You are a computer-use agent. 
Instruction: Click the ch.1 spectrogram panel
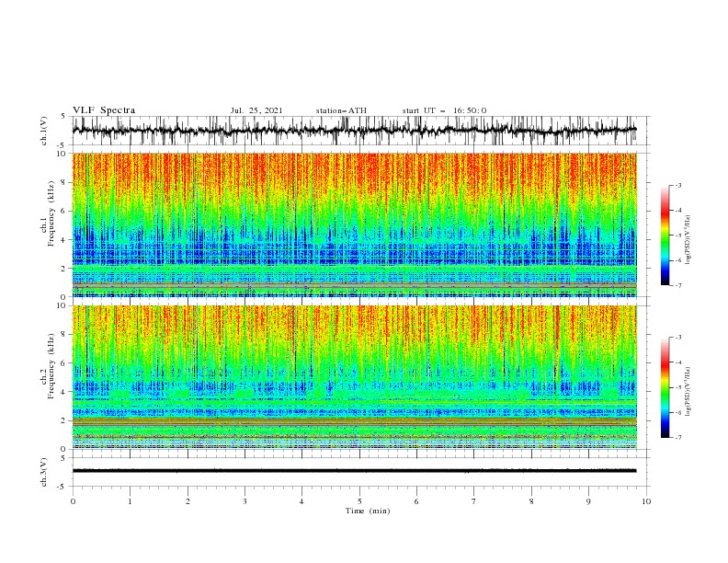point(354,224)
